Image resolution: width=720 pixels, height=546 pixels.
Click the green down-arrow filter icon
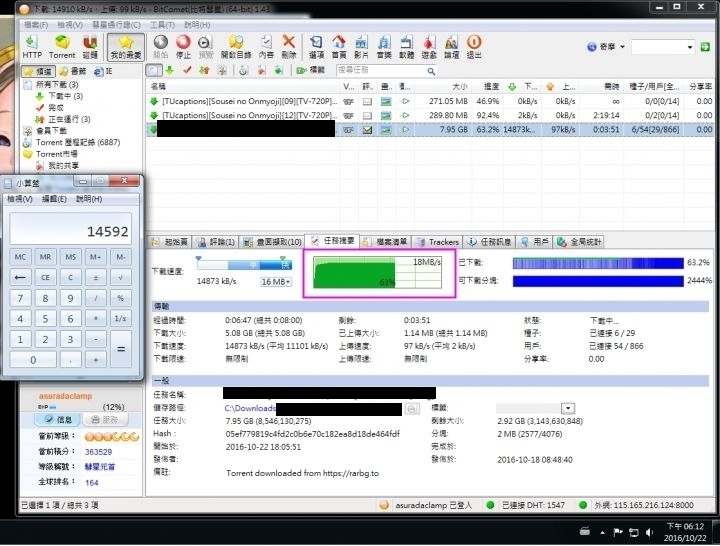tap(170, 70)
